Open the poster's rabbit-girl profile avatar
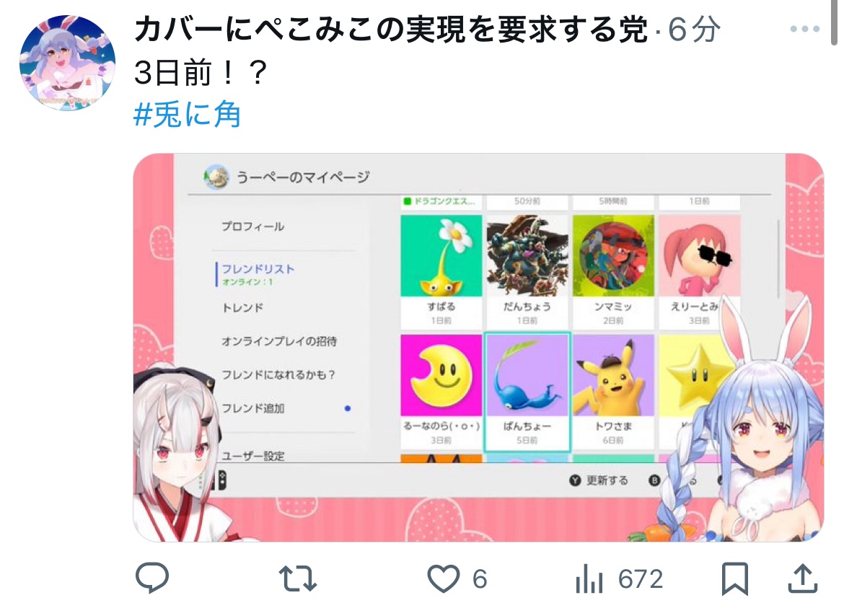Image resolution: width=844 pixels, height=616 pixels. (x=67, y=63)
